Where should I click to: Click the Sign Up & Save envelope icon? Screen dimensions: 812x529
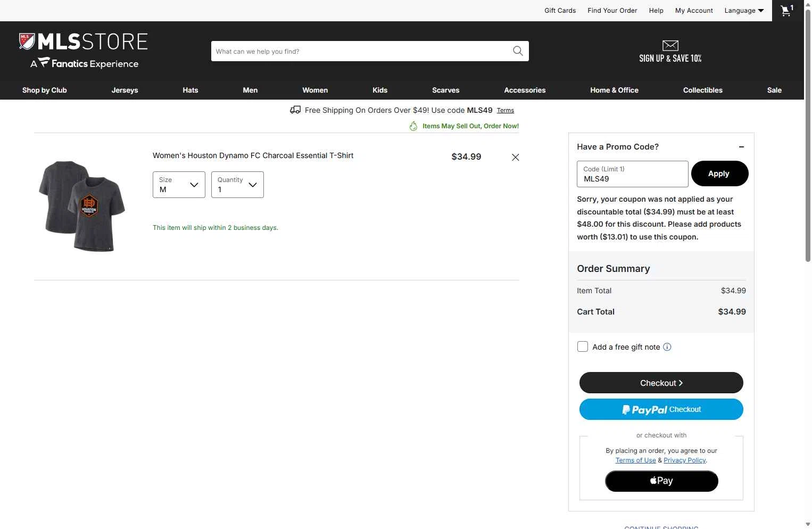pos(670,46)
